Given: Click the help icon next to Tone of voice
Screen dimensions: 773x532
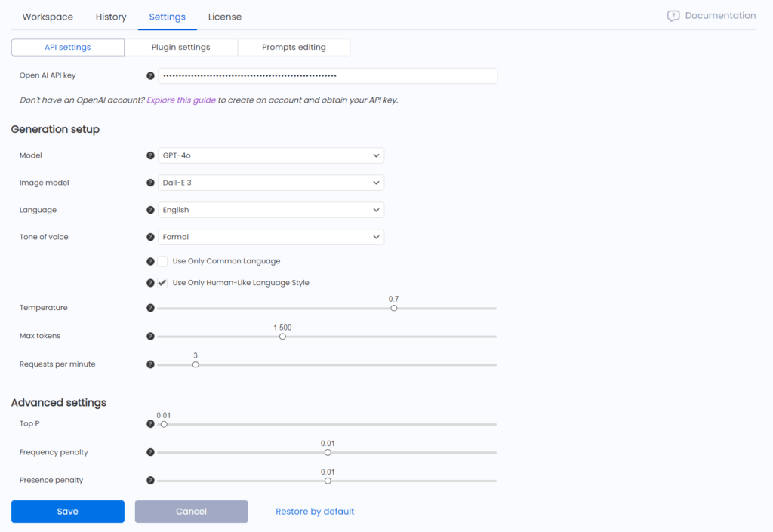Looking at the screenshot, I should click(x=150, y=237).
